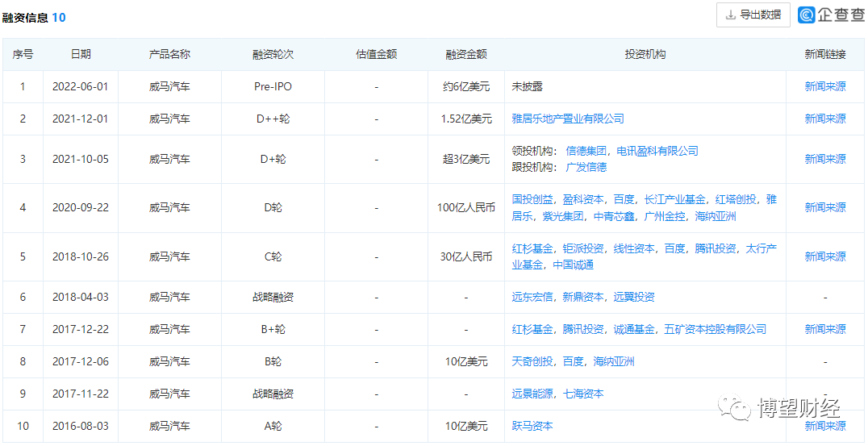Select 战略融资 cell in the 2018-04-03 row
Screen dimensions: 868x446
pos(273,297)
